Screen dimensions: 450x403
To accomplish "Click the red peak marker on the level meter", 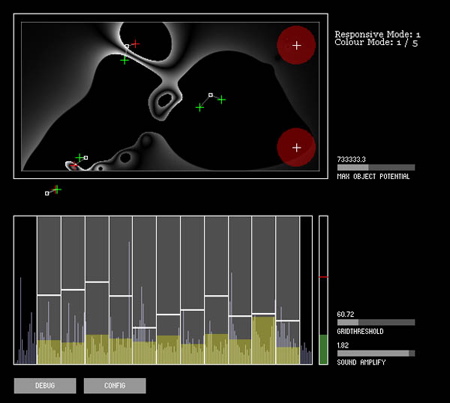I will 323,277.
